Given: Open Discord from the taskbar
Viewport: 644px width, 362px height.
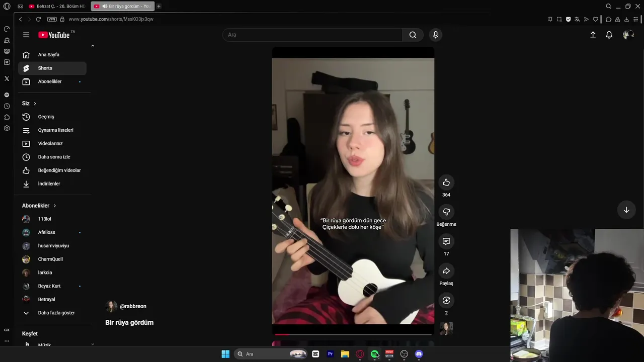Looking at the screenshot, I should 419,354.
